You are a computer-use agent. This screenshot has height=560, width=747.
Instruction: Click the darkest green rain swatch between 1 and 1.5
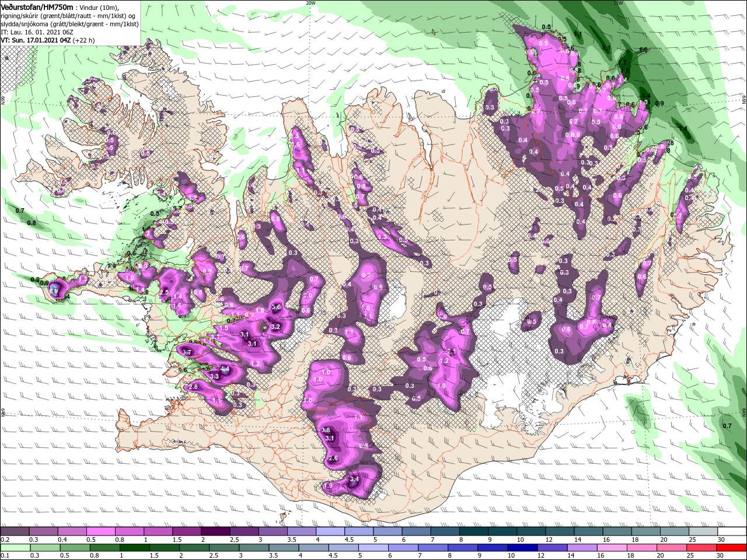pos(134,547)
